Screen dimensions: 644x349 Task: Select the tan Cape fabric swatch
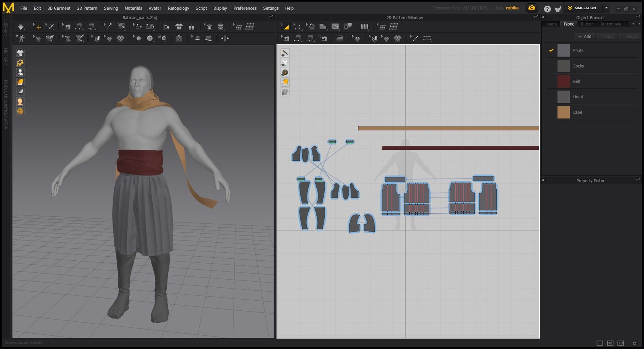coord(563,112)
